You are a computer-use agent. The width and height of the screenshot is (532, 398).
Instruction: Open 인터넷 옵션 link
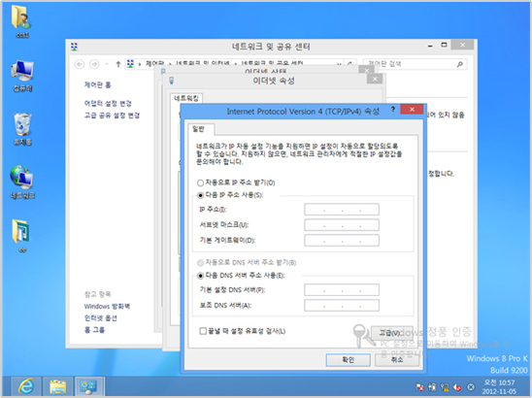[x=100, y=318]
